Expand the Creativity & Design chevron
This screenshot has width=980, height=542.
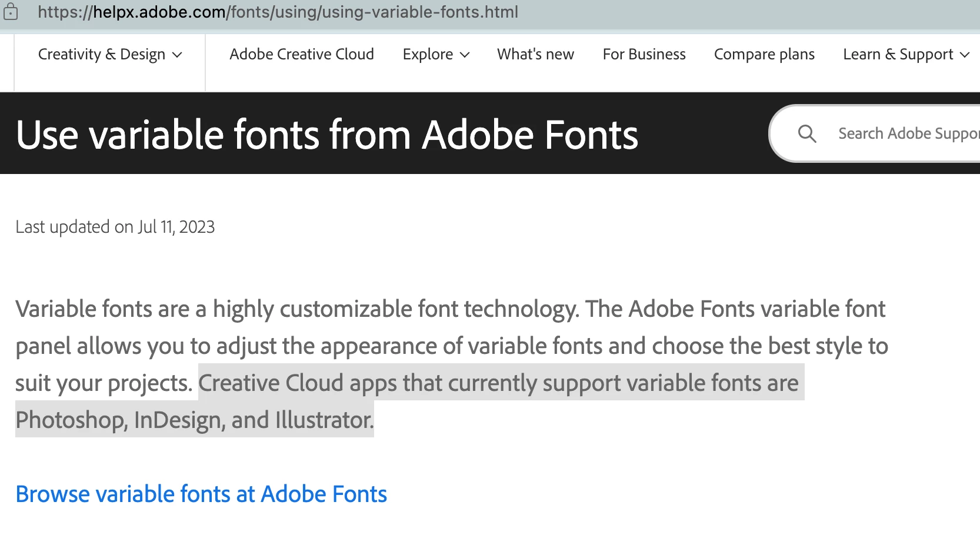(x=177, y=55)
